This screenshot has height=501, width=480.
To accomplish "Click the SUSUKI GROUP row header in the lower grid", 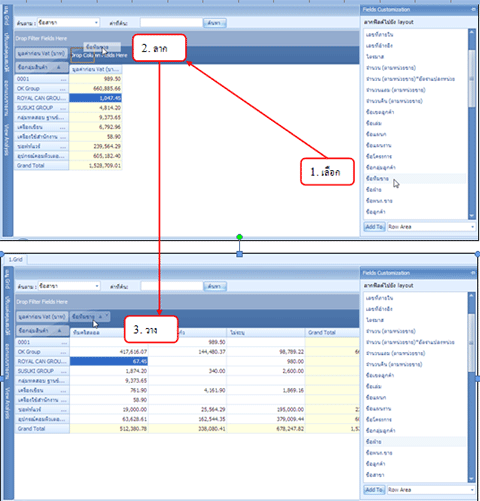I will (42, 371).
